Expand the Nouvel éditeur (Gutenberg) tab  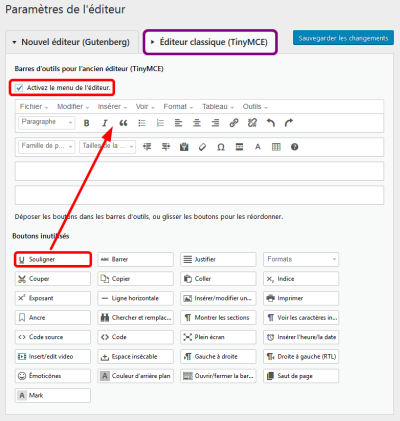pos(71,42)
